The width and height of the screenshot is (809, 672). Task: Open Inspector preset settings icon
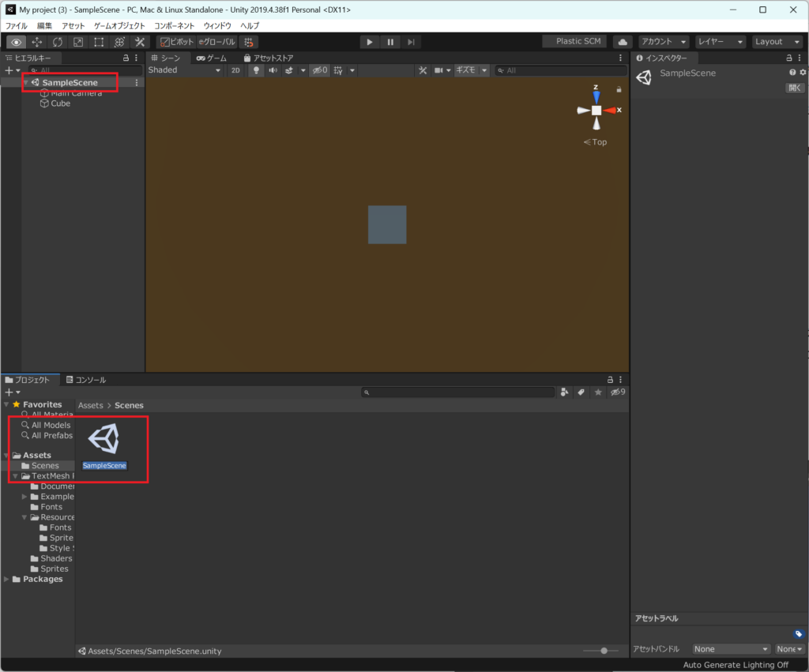coord(803,73)
